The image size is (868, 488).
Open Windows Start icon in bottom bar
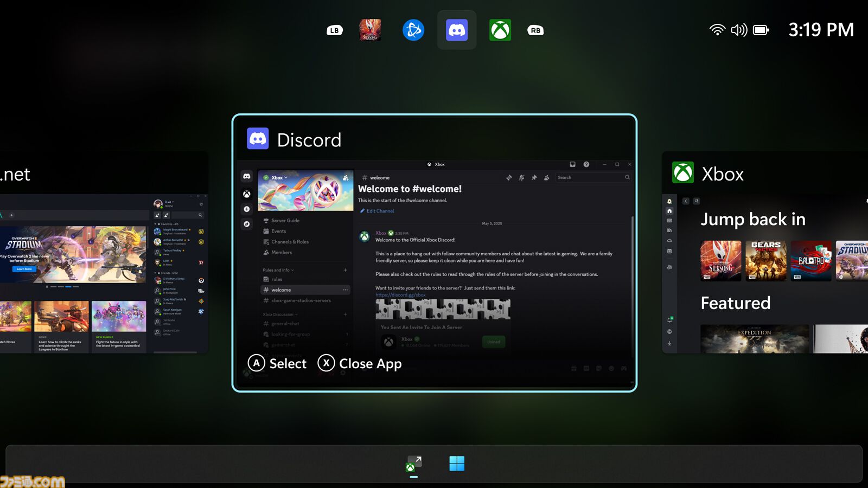coord(457,464)
